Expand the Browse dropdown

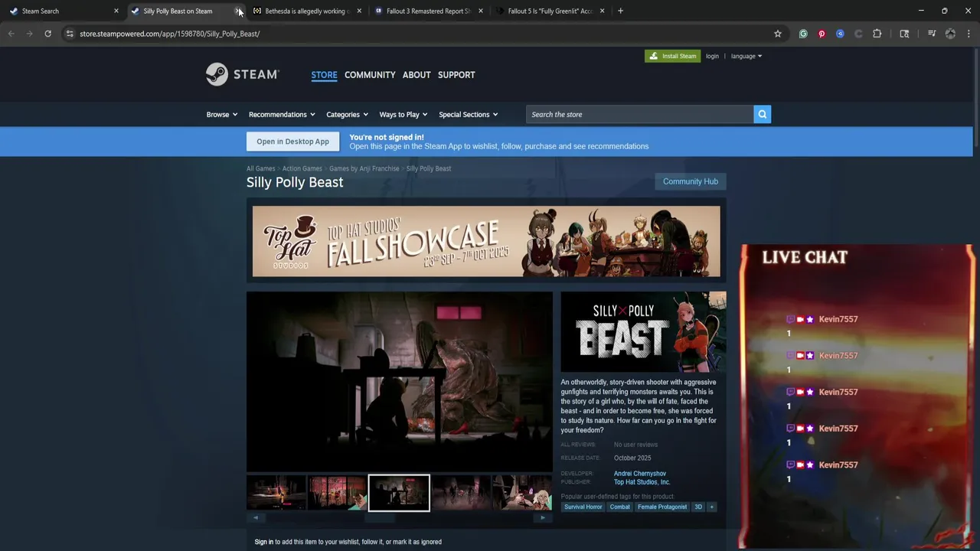pyautogui.click(x=222, y=114)
